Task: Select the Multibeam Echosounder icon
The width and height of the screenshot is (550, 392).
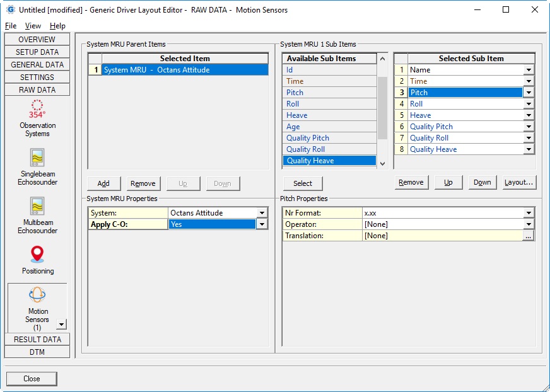Action: 37,206
